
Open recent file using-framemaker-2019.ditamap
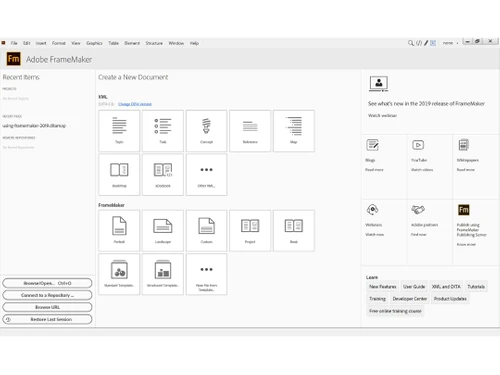click(34, 126)
